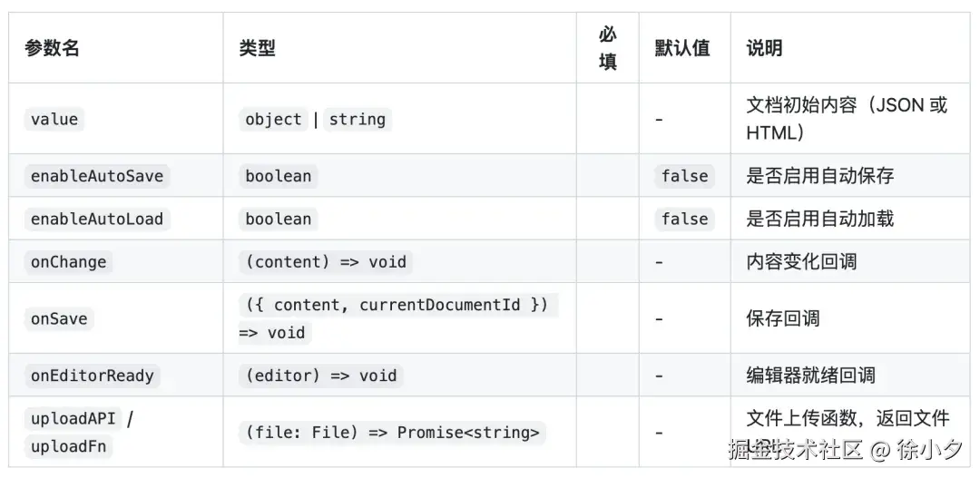Select the value parameter code label
The image size is (980, 478).
coord(54,120)
